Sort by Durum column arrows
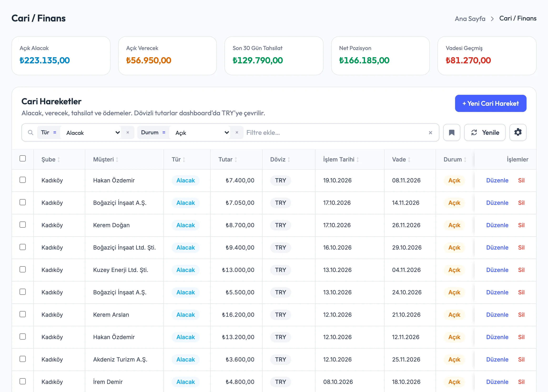Viewport: 548px width, 392px height. tap(465, 160)
